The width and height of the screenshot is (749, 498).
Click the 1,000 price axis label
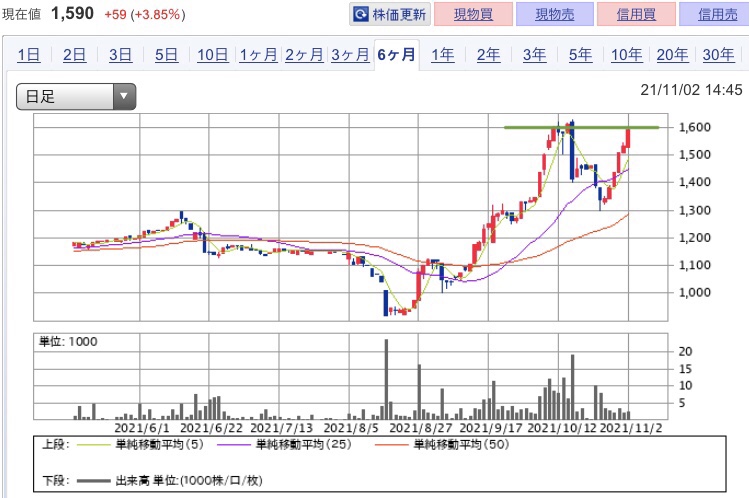[695, 292]
